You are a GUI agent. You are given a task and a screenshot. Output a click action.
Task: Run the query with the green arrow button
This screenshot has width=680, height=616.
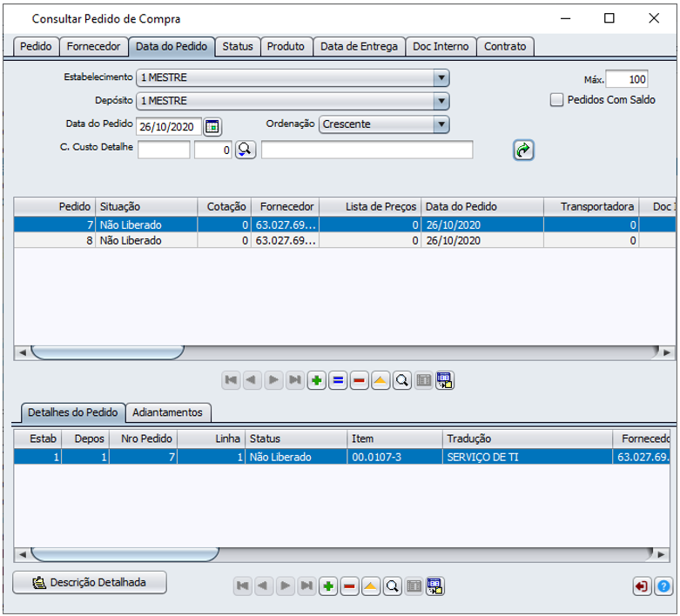pyautogui.click(x=523, y=150)
